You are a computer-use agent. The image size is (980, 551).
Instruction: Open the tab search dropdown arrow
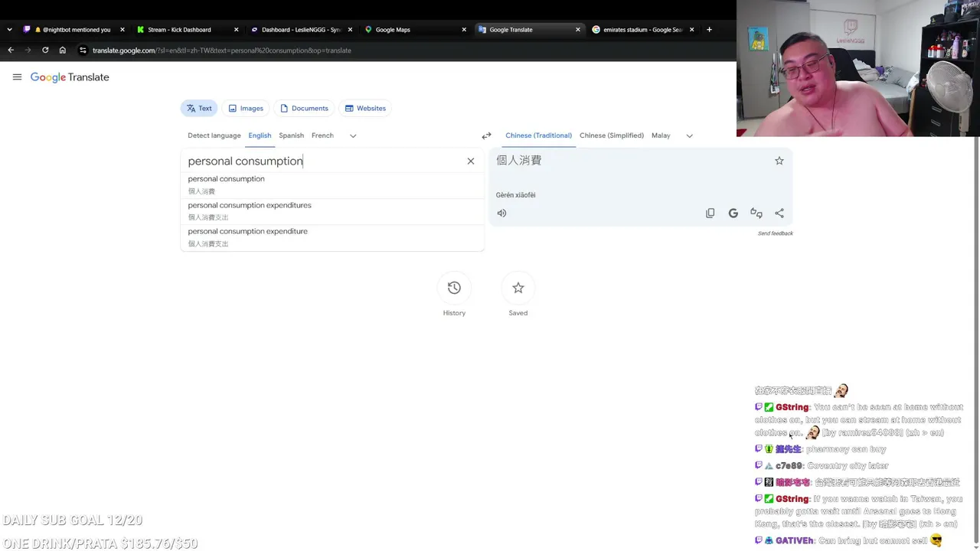tap(9, 30)
